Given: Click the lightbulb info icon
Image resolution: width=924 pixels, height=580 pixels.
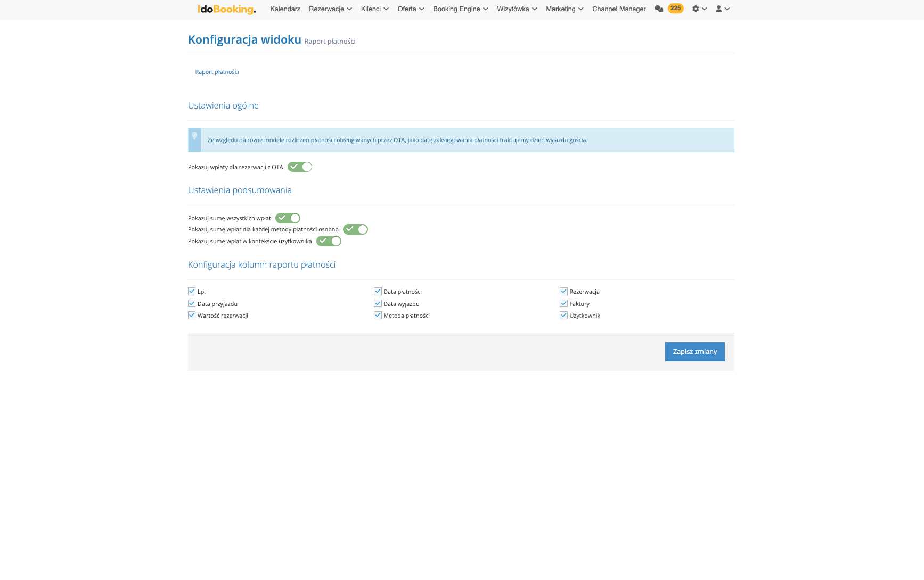Looking at the screenshot, I should 194,137.
